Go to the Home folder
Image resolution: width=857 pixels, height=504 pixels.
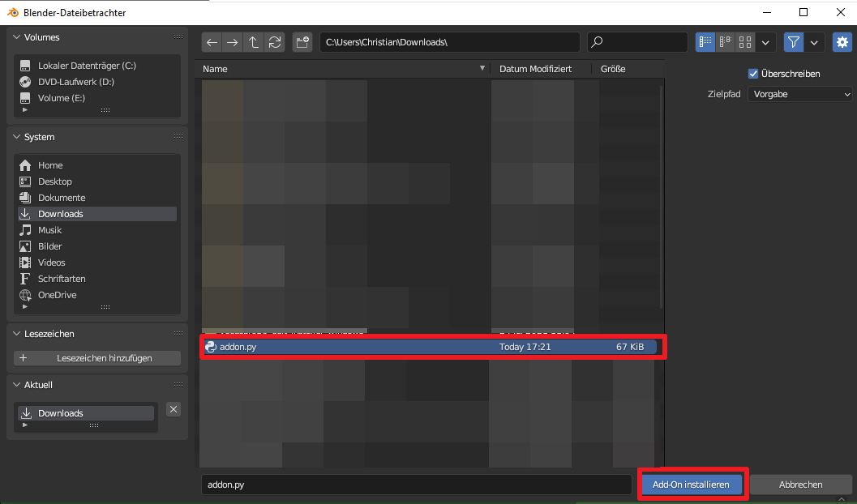(97, 165)
